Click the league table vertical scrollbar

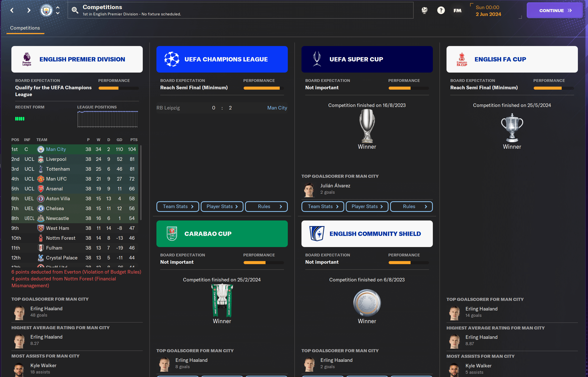(x=141, y=183)
